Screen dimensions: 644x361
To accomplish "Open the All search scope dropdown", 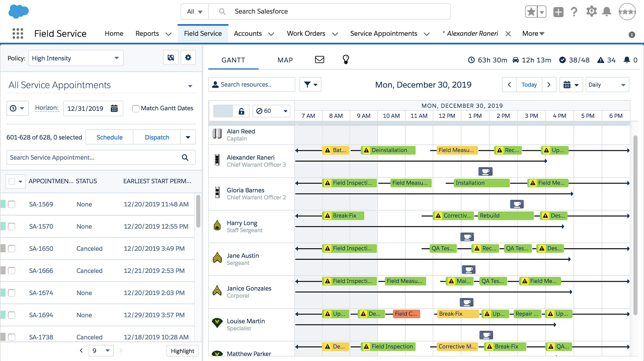I will [195, 12].
